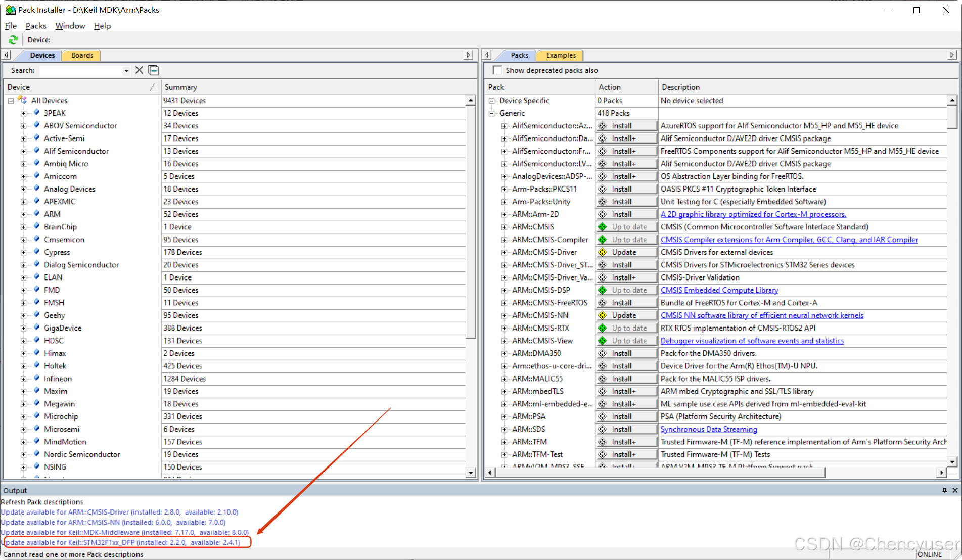Screen dimensions: 962x560
Task: Click the install icon for Arm-Packs::Unity
Action: [x=602, y=202]
